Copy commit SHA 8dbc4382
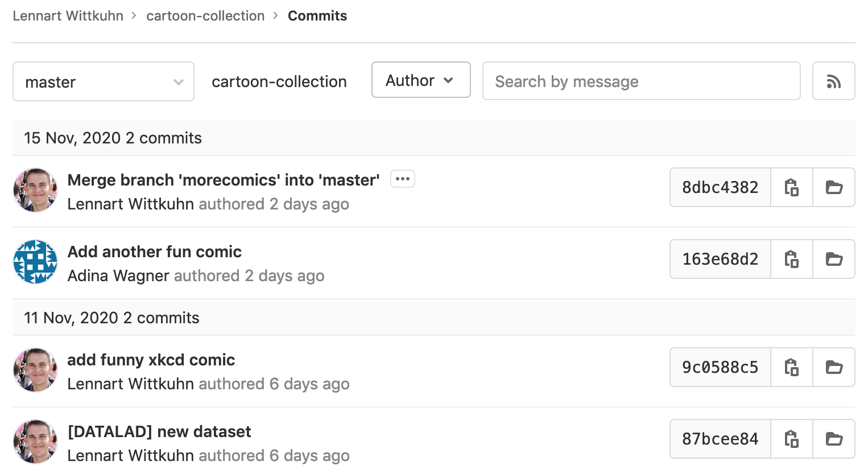The height and width of the screenshot is (469, 868). (x=791, y=187)
